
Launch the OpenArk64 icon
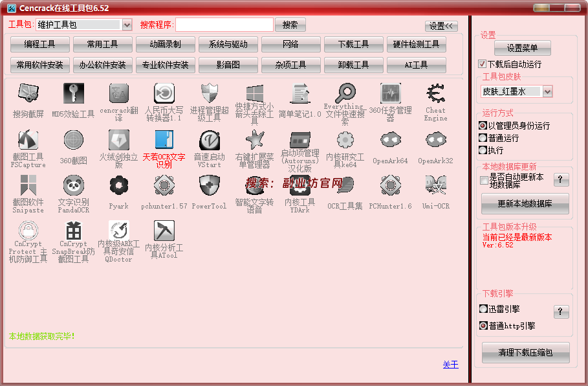tap(390, 140)
